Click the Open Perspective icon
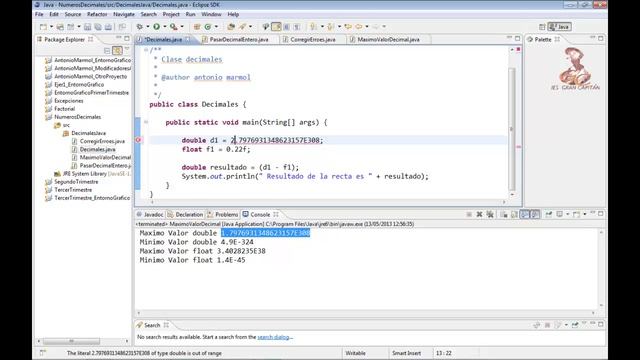640x360 pixels. (x=542, y=27)
